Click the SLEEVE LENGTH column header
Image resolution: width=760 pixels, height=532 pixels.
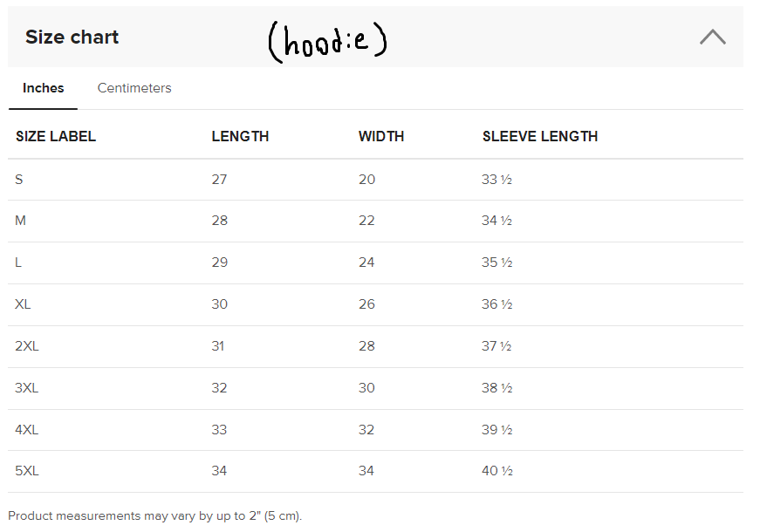click(x=540, y=136)
